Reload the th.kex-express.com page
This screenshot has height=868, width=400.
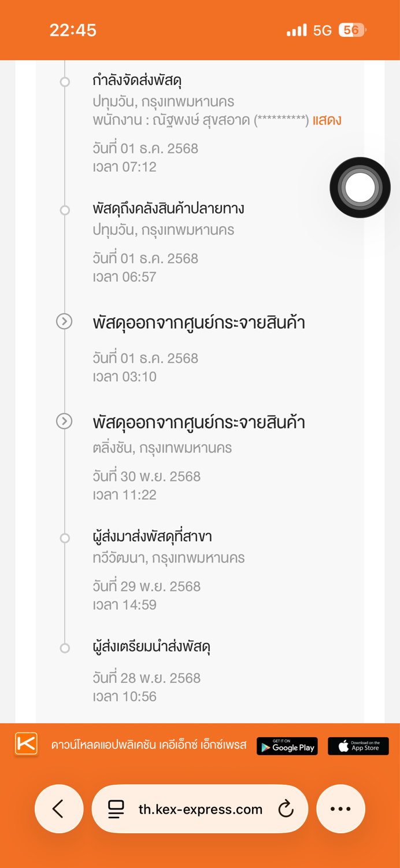point(286,809)
